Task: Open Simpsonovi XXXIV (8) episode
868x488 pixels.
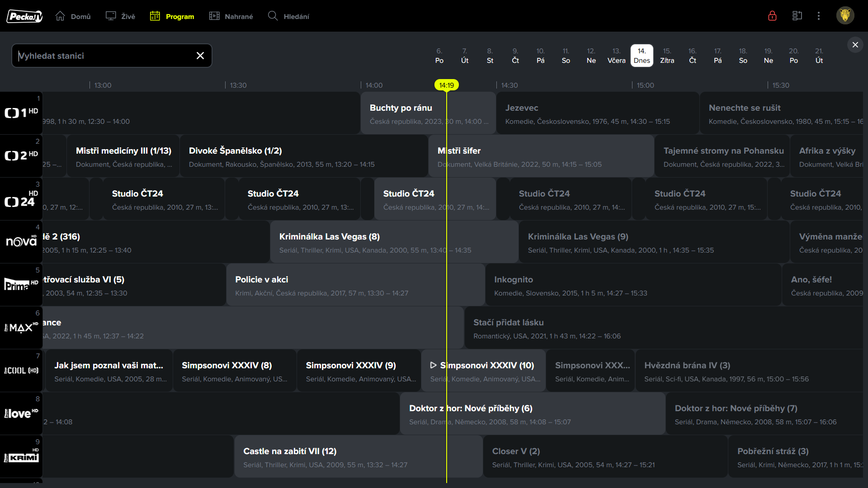Action: click(x=235, y=371)
